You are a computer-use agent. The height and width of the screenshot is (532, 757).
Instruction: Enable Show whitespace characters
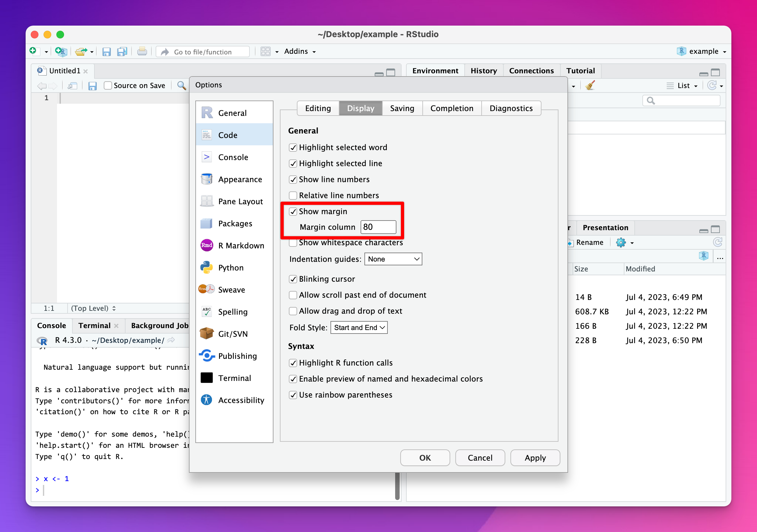293,243
